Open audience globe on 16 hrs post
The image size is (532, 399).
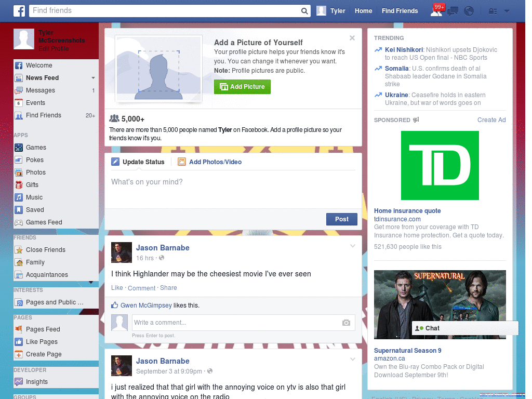tap(162, 258)
